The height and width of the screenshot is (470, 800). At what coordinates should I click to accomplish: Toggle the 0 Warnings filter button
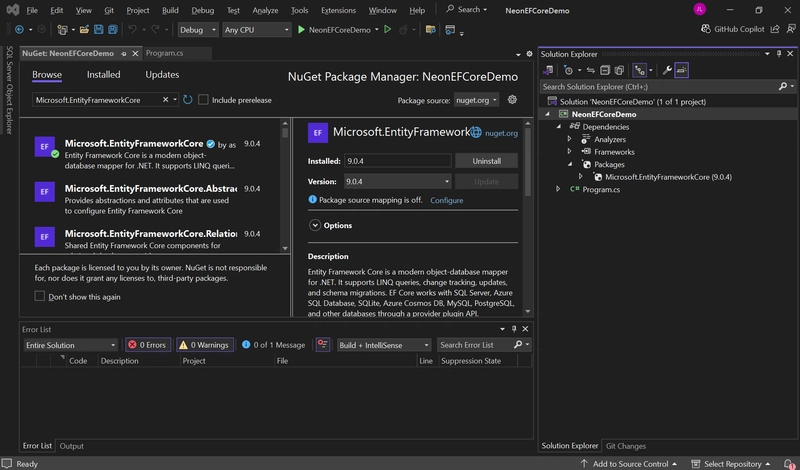(x=205, y=345)
